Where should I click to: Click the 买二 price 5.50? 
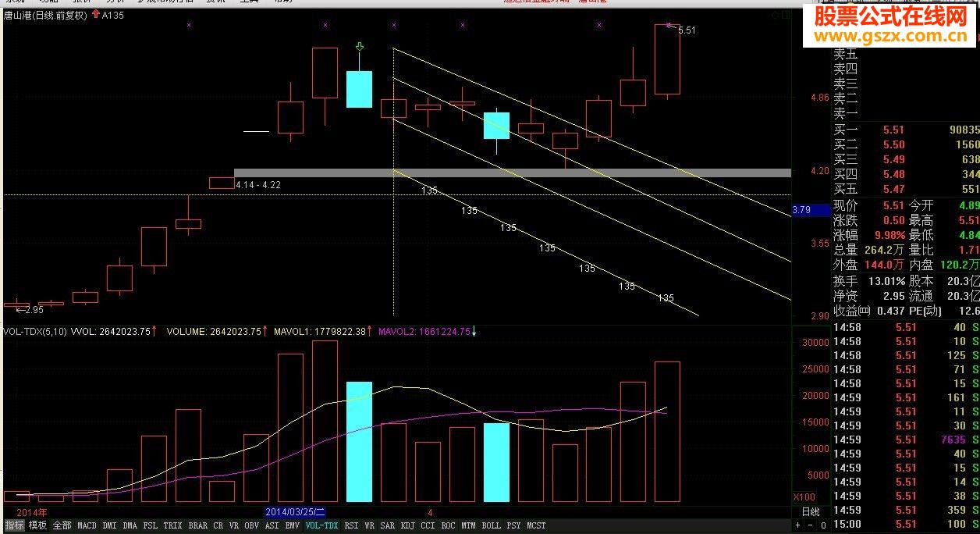(x=894, y=145)
